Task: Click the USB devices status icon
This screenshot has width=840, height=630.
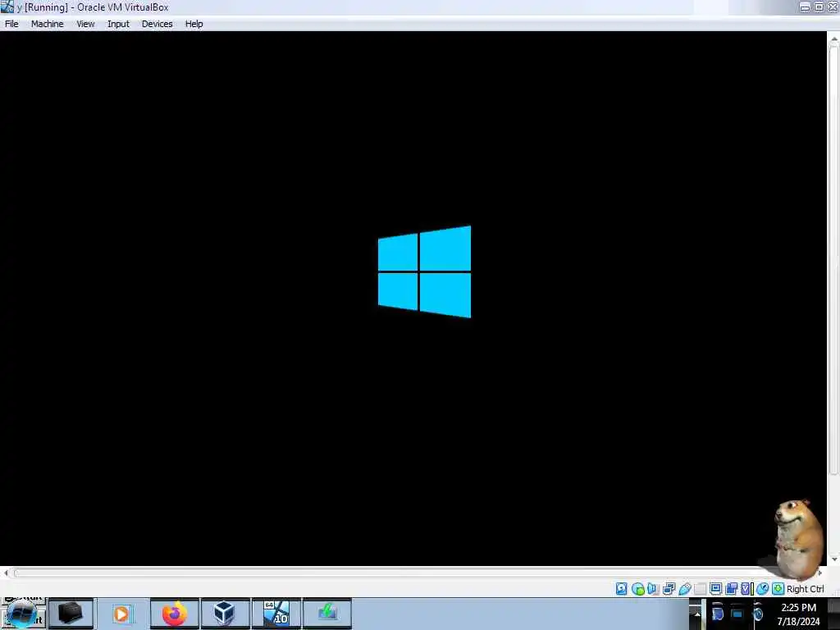Action: coord(685,589)
